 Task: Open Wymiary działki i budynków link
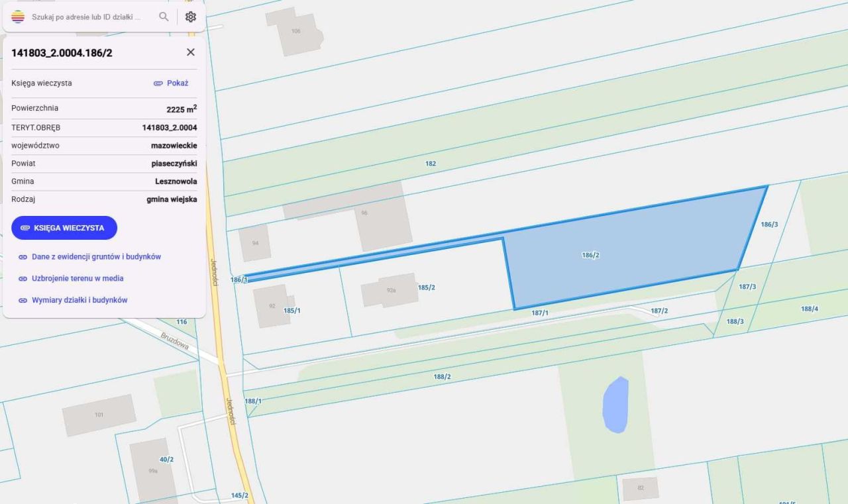click(79, 300)
